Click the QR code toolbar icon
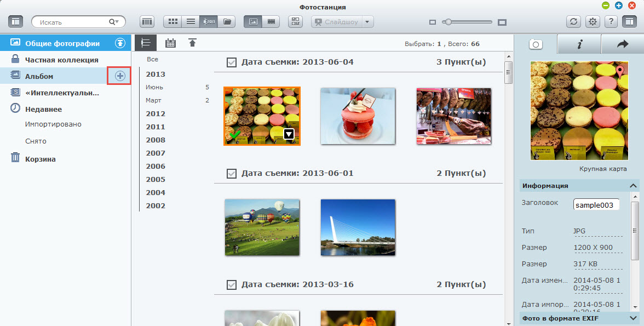This screenshot has height=326, width=644. [295, 22]
